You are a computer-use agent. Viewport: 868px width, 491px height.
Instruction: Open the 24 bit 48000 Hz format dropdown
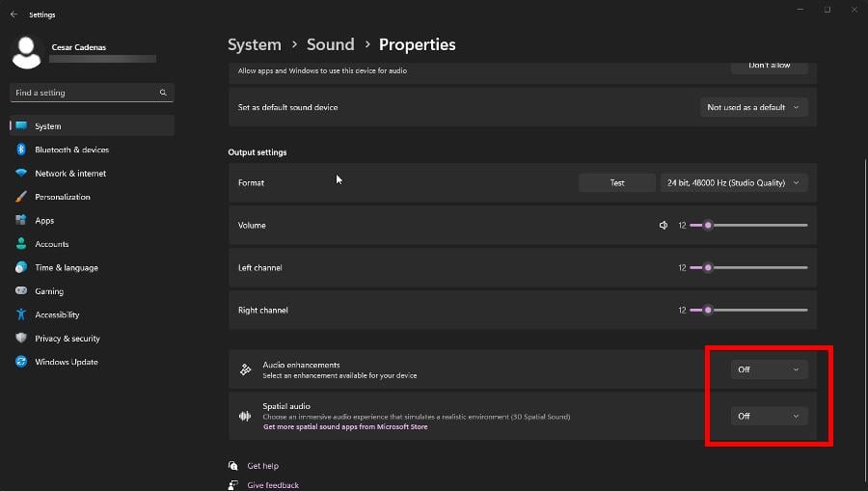point(734,182)
